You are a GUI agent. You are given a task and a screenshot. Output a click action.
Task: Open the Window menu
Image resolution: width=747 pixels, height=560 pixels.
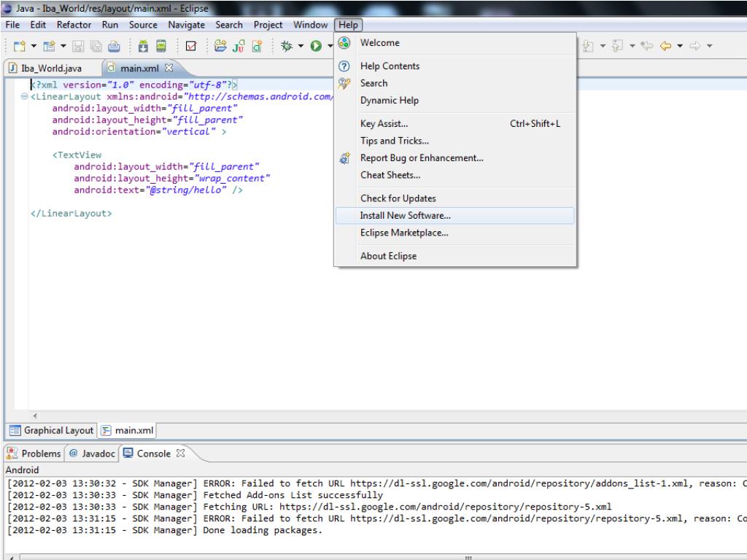click(x=311, y=25)
